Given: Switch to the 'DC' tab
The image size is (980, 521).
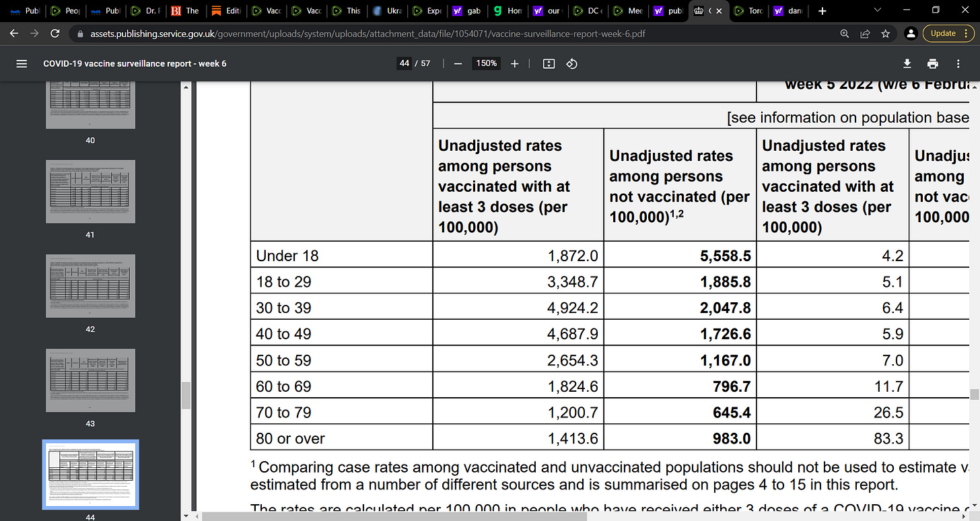Looking at the screenshot, I should (587, 11).
